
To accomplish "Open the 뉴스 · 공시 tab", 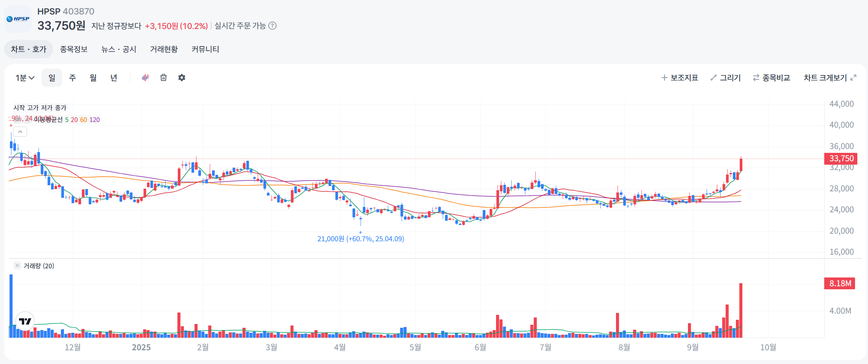I will 119,49.
